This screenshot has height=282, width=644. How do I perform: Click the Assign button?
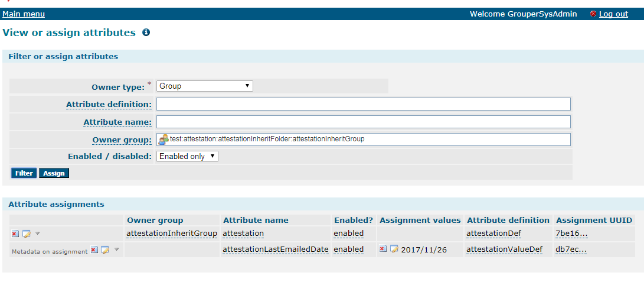pyautogui.click(x=54, y=173)
